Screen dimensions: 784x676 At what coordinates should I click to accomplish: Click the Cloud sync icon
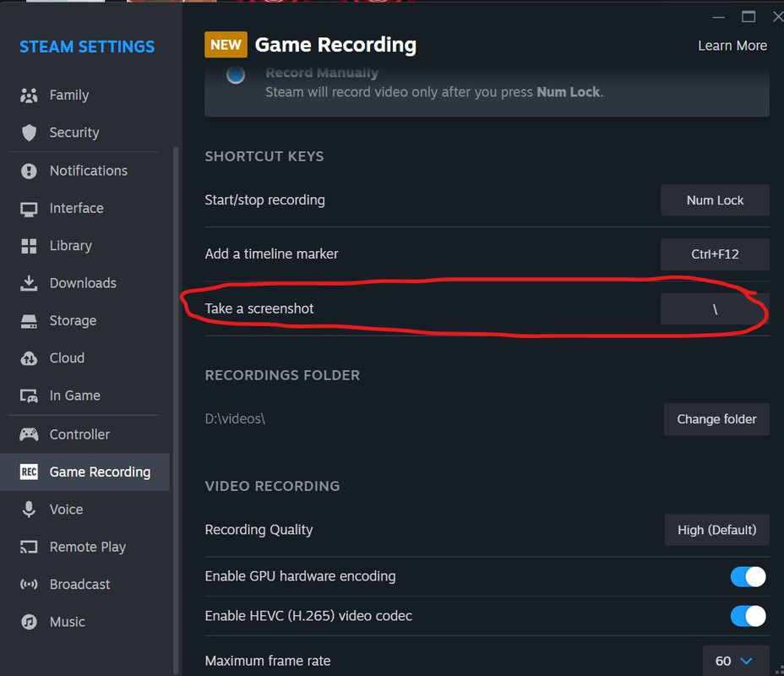[x=29, y=358]
